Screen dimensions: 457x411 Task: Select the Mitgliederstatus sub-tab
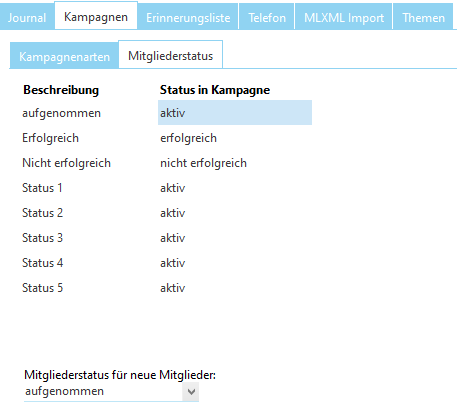click(x=171, y=55)
